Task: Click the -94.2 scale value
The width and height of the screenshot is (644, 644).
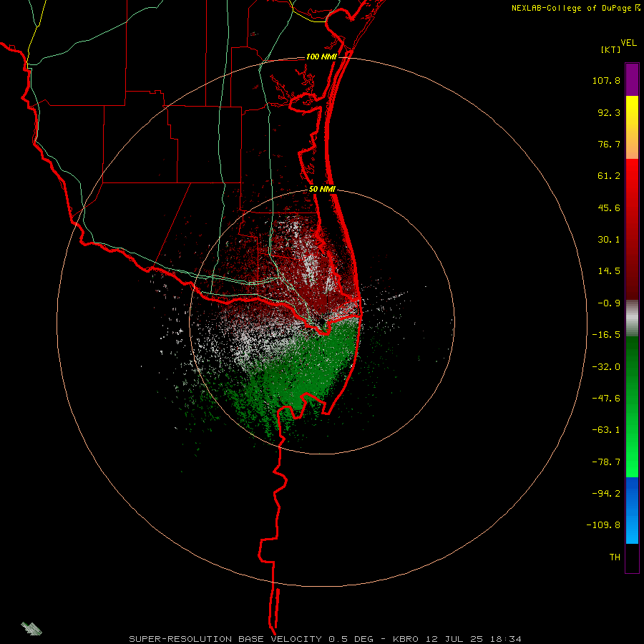Action: click(x=606, y=494)
